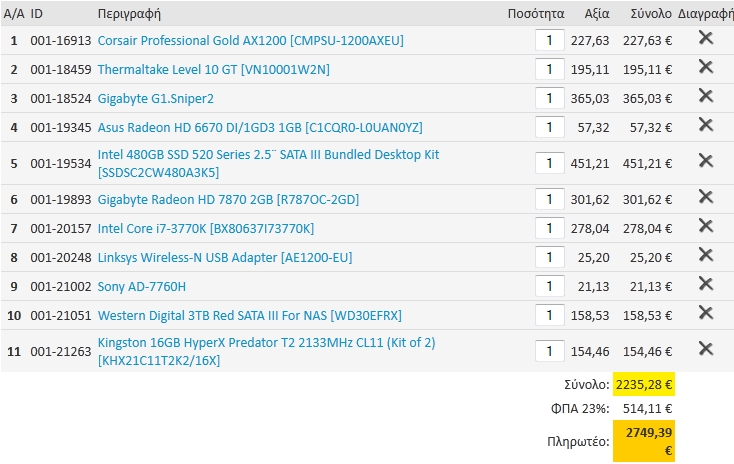Image resolution: width=734 pixels, height=464 pixels.
Task: Remove the Sony AD-7760H row
Action: click(705, 284)
